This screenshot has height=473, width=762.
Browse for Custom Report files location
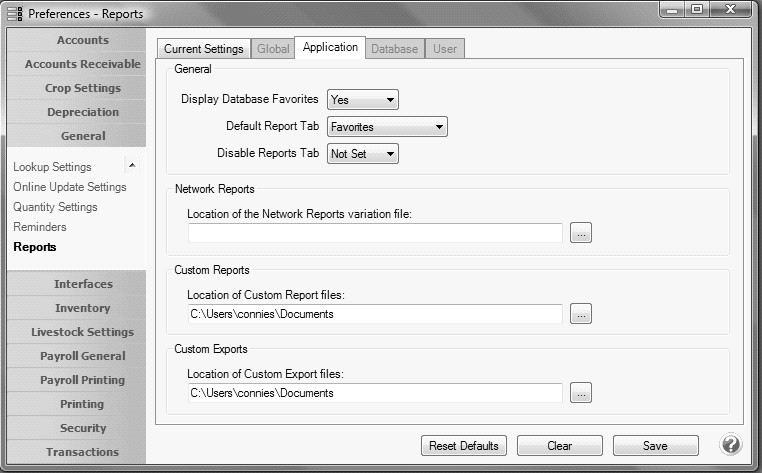(x=581, y=314)
